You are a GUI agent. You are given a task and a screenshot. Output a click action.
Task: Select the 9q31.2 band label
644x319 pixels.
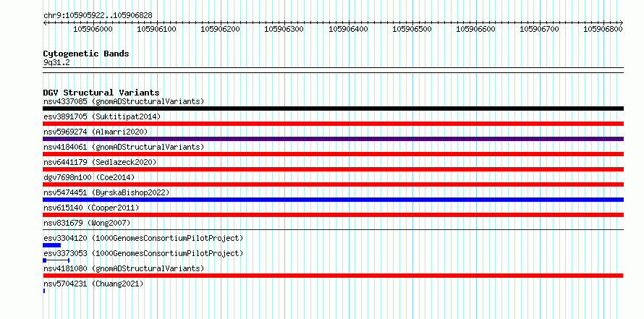(x=56, y=62)
